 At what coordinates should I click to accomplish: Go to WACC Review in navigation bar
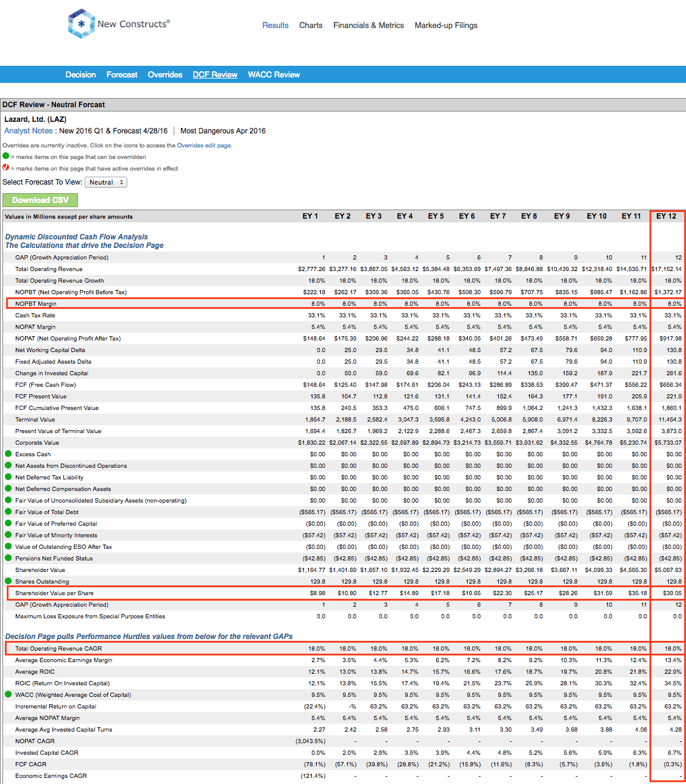click(x=274, y=74)
